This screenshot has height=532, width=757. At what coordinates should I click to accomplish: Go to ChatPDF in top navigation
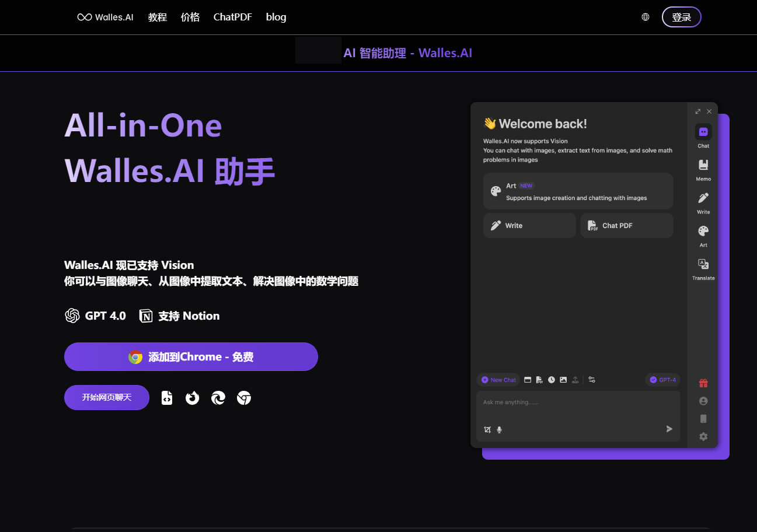232,17
